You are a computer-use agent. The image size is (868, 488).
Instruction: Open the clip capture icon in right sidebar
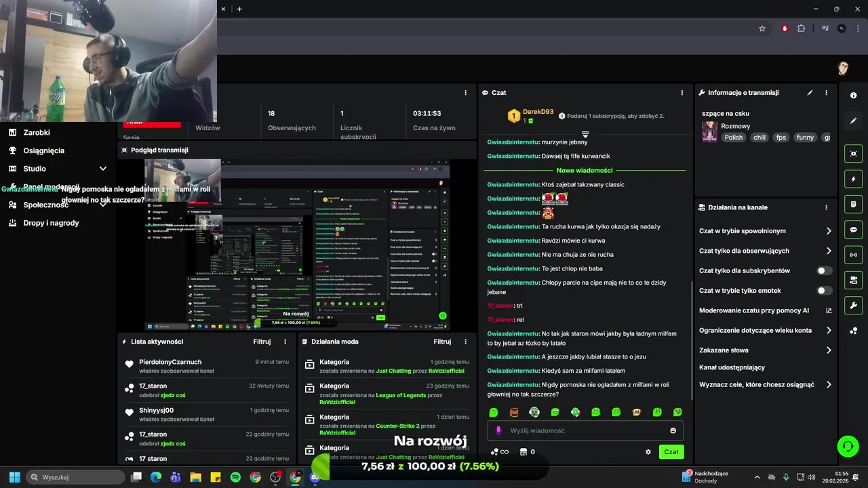point(853,154)
